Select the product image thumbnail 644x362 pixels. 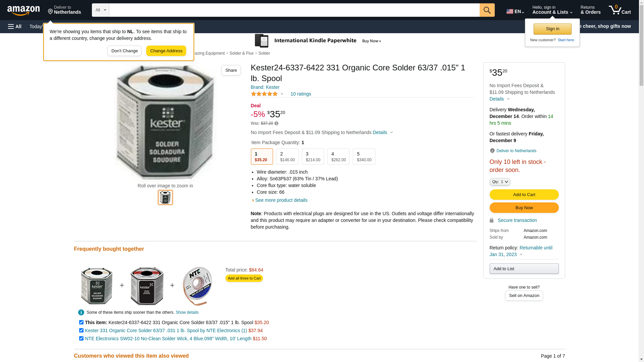click(165, 197)
